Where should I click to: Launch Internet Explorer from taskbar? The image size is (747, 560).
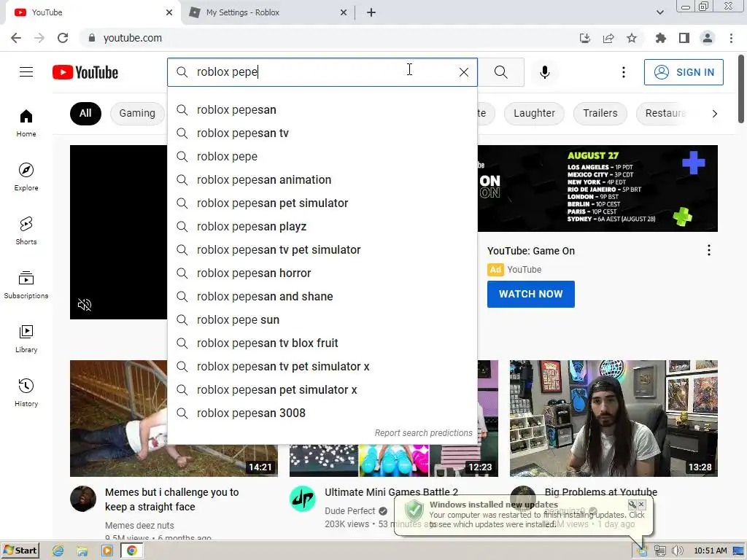click(x=58, y=551)
